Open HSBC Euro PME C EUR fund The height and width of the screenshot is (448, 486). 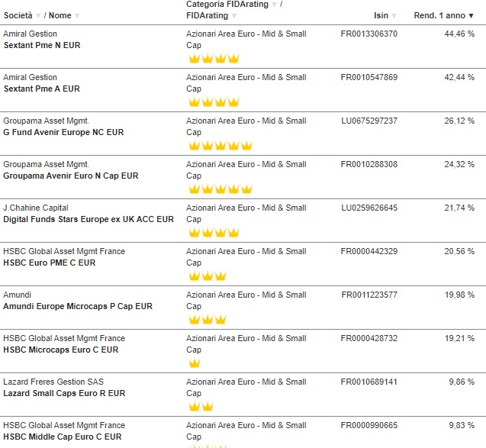50,263
